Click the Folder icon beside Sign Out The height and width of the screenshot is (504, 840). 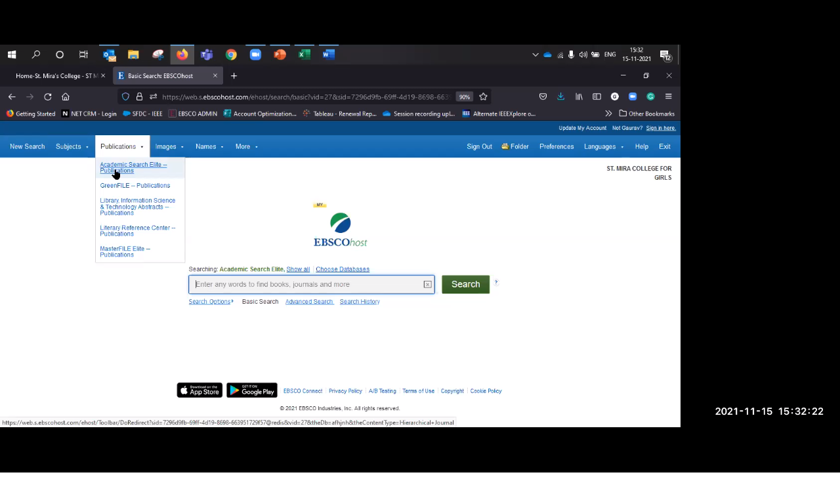505,146
